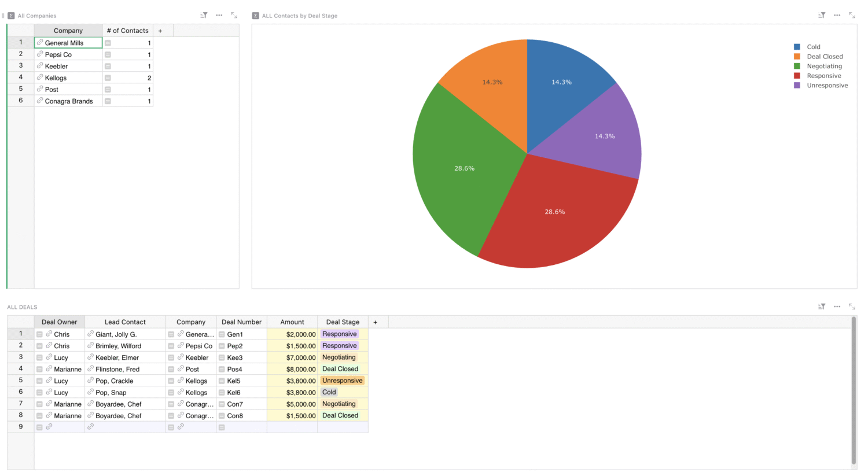The image size is (868, 476).
Task: Click the ALL DEALS vertical scrollbar
Action: pos(854,390)
